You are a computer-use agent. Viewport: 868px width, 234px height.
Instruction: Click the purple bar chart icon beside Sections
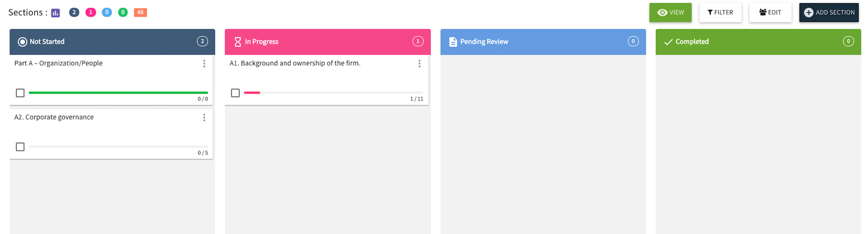[x=55, y=13]
